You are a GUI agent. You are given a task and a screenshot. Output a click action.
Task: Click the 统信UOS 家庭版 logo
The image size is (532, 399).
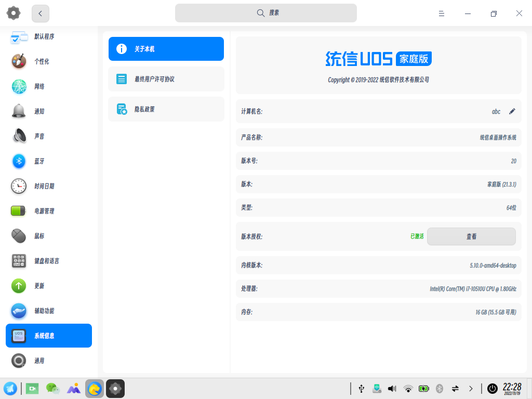[x=379, y=59]
